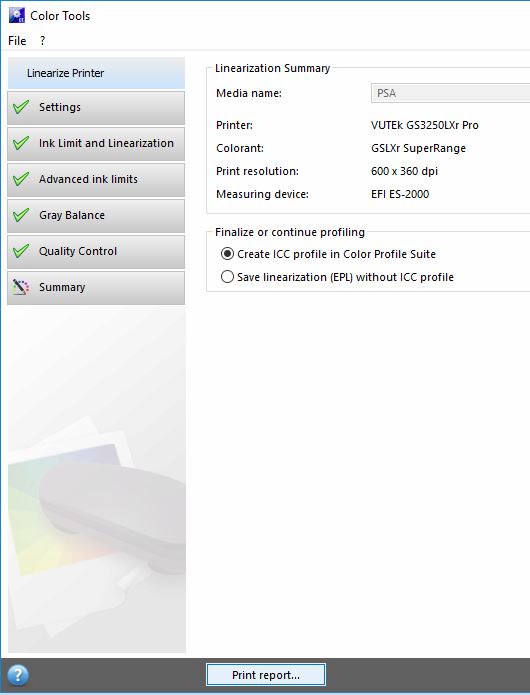Screen dimensions: 530x695
Task: Click the Measuring device: label
Action: click(x=262, y=194)
